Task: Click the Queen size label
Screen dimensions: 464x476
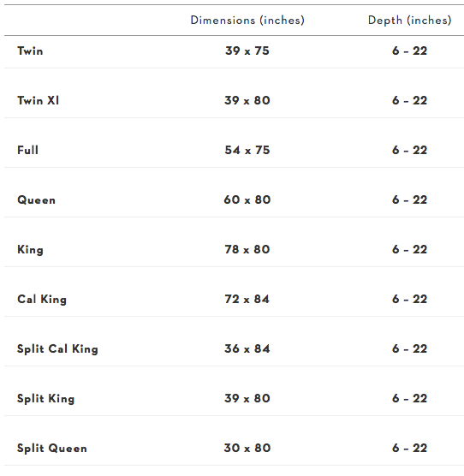Action: point(37,199)
